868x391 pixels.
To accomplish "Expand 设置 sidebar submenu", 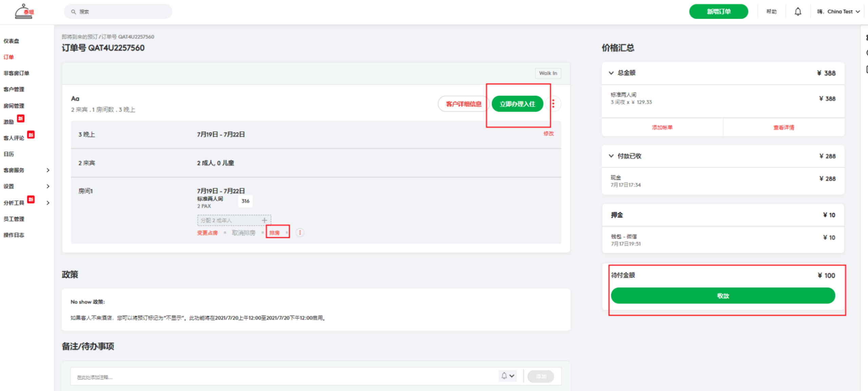I will click(x=48, y=186).
